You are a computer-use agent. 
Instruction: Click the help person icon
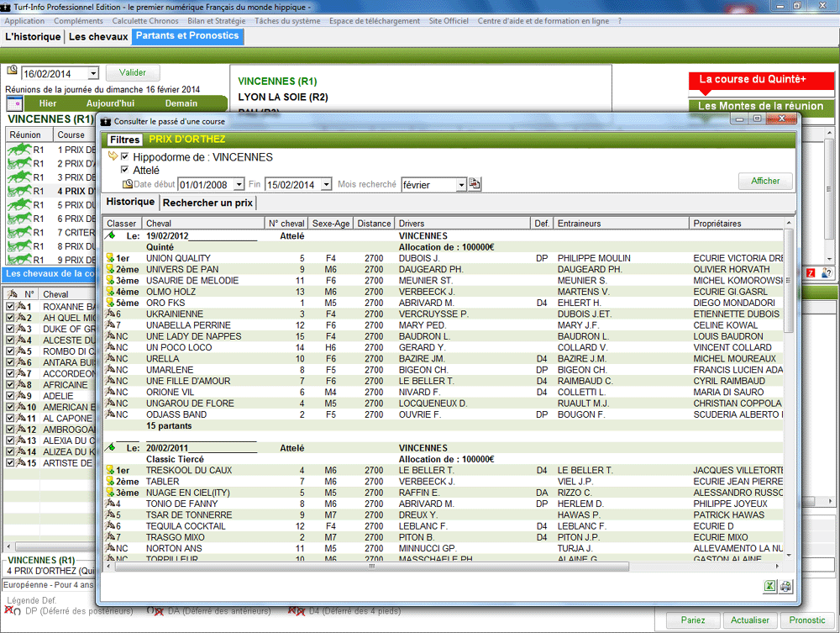827,273
